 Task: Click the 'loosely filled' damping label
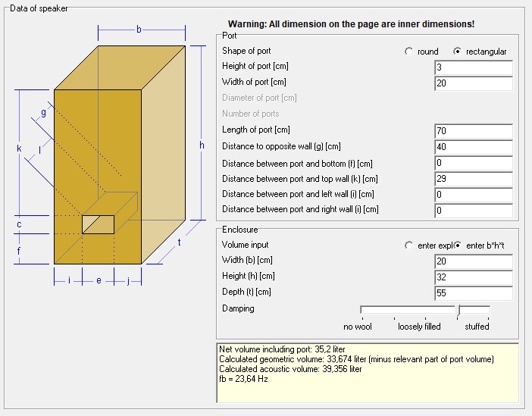(419, 327)
